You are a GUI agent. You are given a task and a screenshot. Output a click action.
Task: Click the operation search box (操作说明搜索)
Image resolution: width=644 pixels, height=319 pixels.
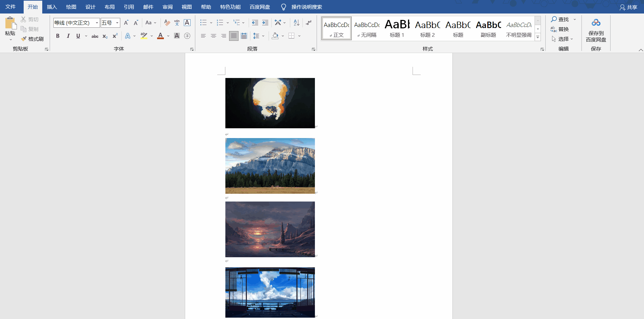tap(306, 7)
